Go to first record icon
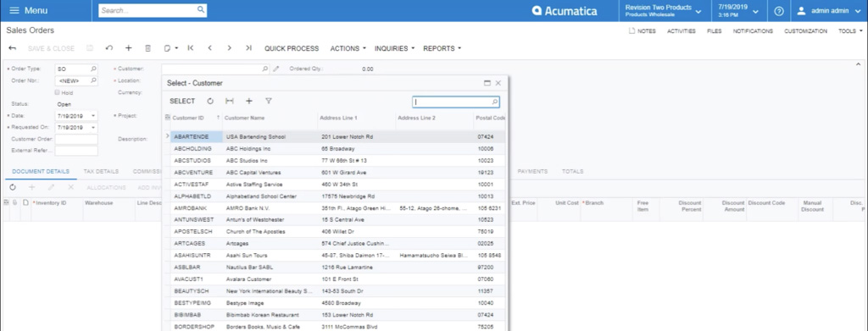 191,48
